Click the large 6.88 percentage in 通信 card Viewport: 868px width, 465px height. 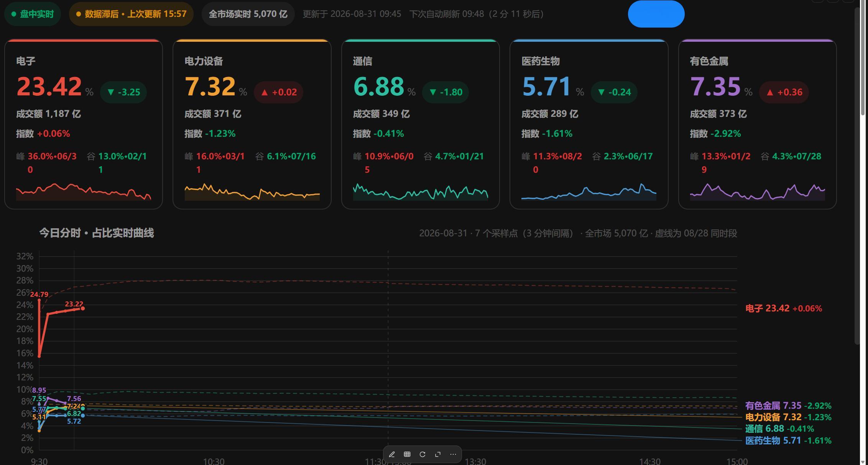coord(379,86)
